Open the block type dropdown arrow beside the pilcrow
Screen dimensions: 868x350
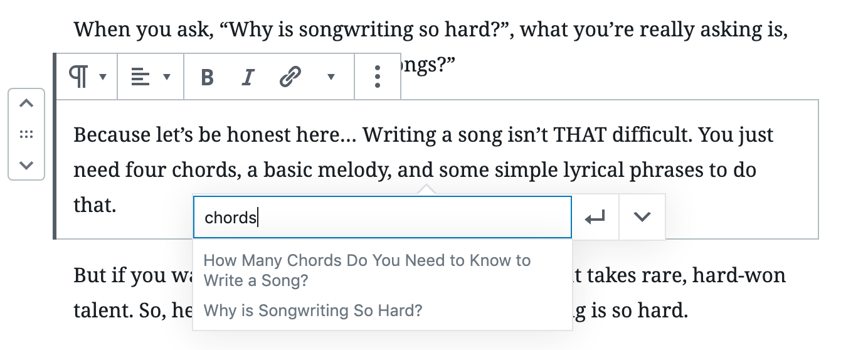pos(103,77)
